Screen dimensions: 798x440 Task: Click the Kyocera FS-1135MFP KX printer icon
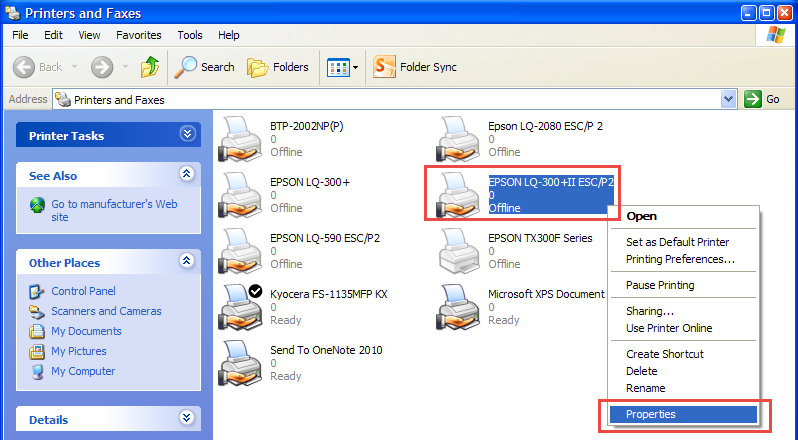coord(240,306)
